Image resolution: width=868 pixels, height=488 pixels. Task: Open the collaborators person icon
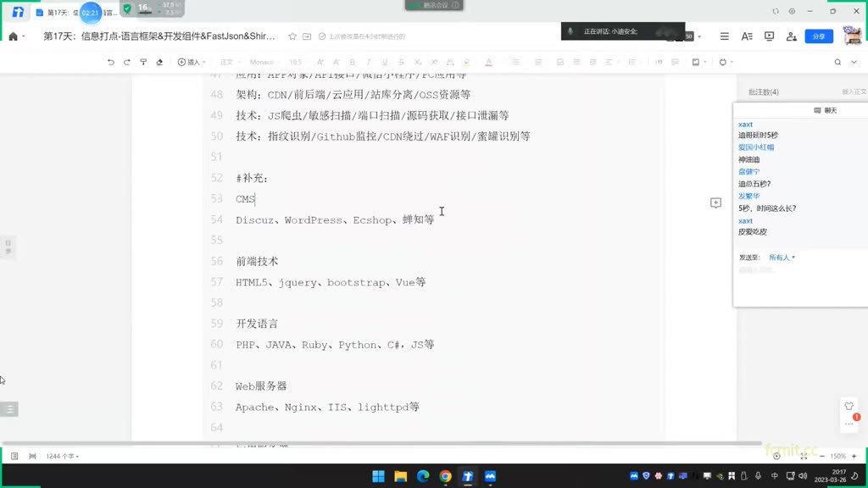pos(792,36)
